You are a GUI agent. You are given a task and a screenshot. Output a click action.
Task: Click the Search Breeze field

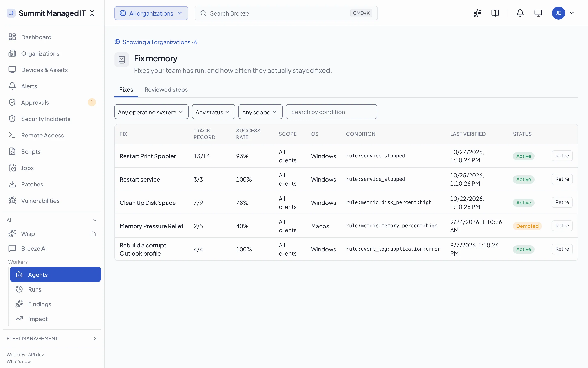click(286, 13)
